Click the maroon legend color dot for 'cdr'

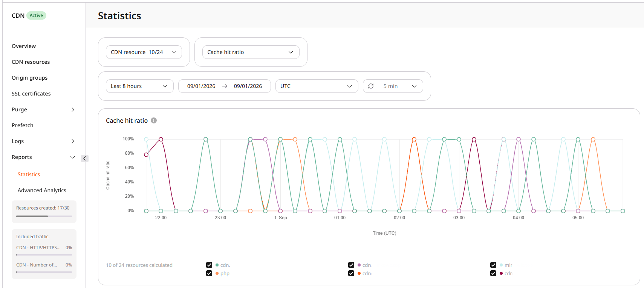click(501, 273)
